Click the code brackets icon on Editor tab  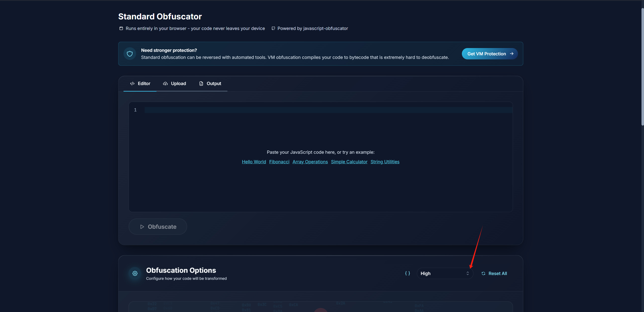tap(132, 84)
